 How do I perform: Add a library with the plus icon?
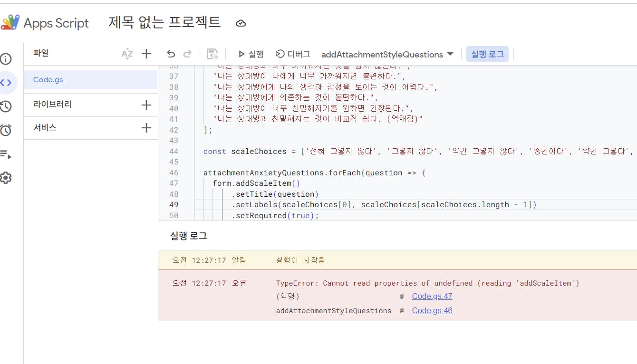(x=146, y=105)
